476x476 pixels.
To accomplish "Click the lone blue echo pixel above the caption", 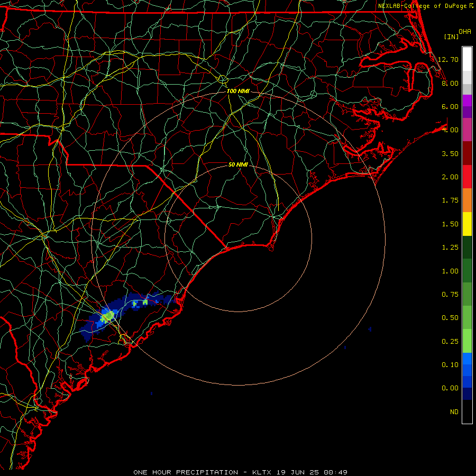I will coord(151,393).
